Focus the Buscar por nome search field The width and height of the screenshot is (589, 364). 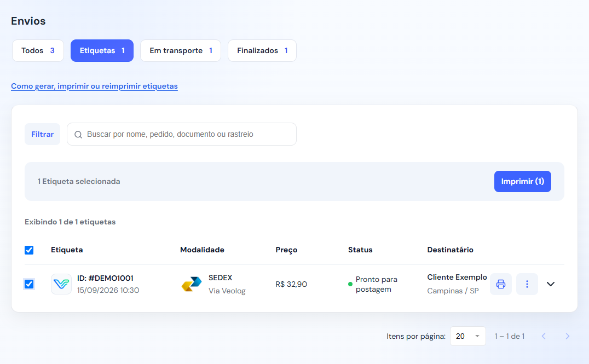181,134
